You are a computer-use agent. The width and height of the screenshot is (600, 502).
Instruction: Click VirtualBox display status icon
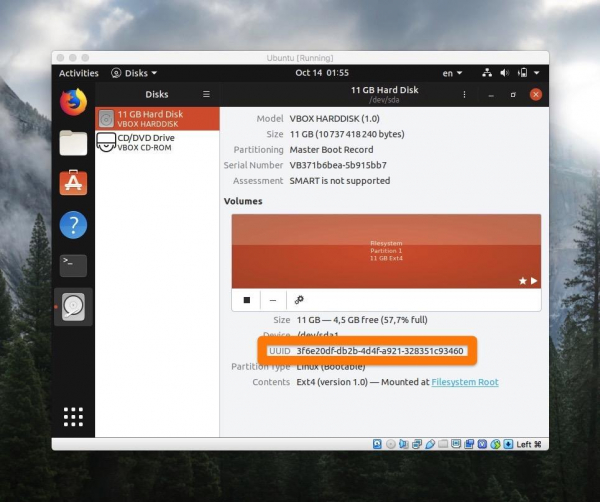[456, 444]
